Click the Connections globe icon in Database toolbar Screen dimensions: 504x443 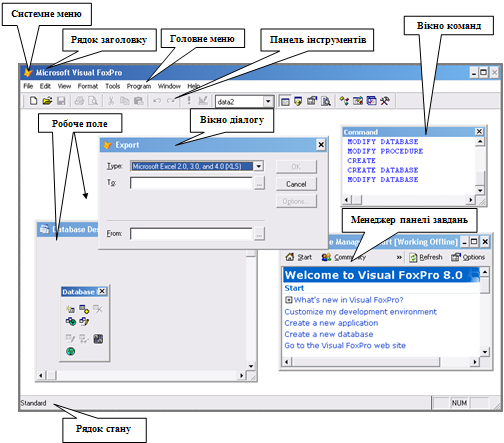[x=70, y=351]
